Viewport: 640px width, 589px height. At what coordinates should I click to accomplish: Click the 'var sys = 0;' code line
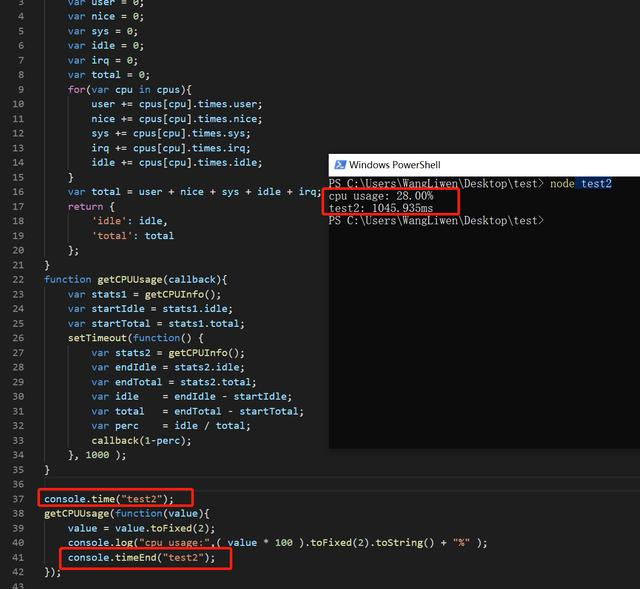[x=103, y=31]
